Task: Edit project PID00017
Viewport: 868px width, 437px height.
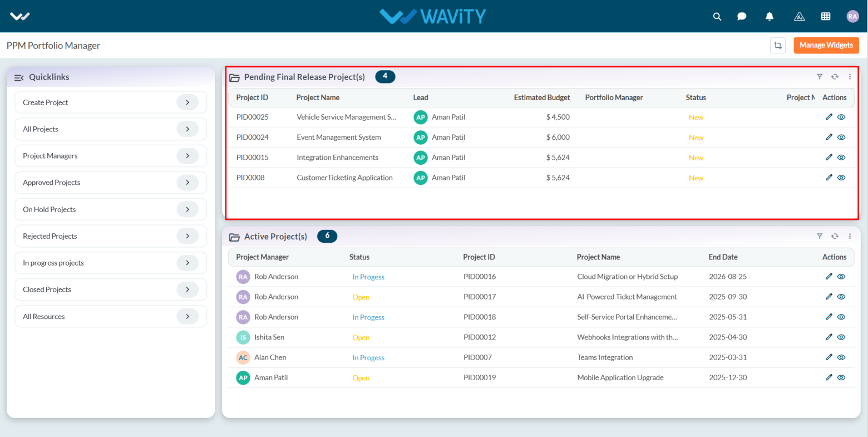Action: click(829, 297)
